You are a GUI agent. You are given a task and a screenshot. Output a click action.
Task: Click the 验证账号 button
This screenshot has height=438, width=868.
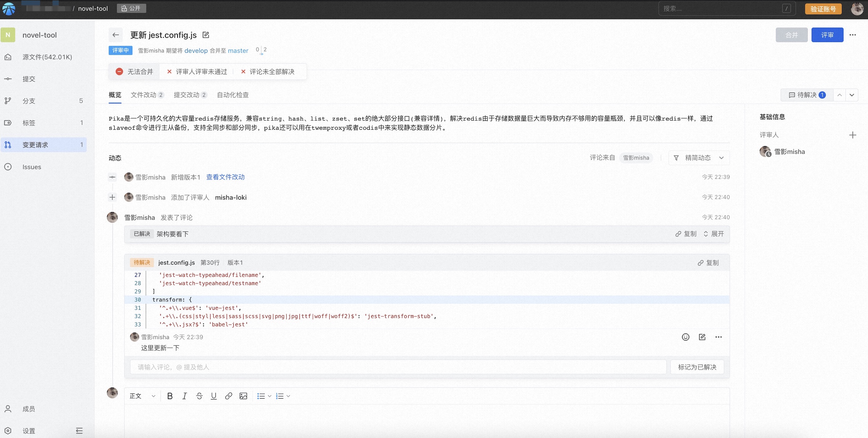pyautogui.click(x=823, y=9)
